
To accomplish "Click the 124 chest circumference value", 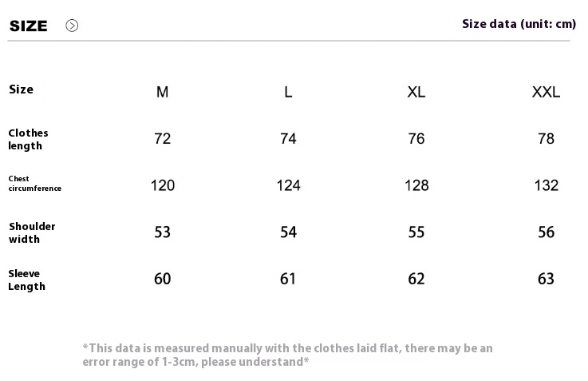I will [x=288, y=185].
